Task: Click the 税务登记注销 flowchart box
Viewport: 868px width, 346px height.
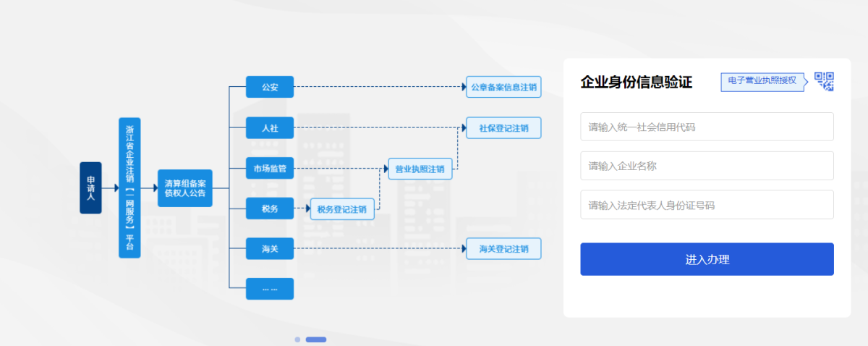Action: 342,209
